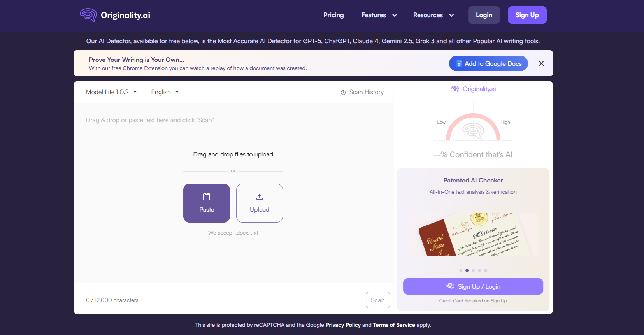
Task: Go to the Pricing page
Action: [333, 15]
